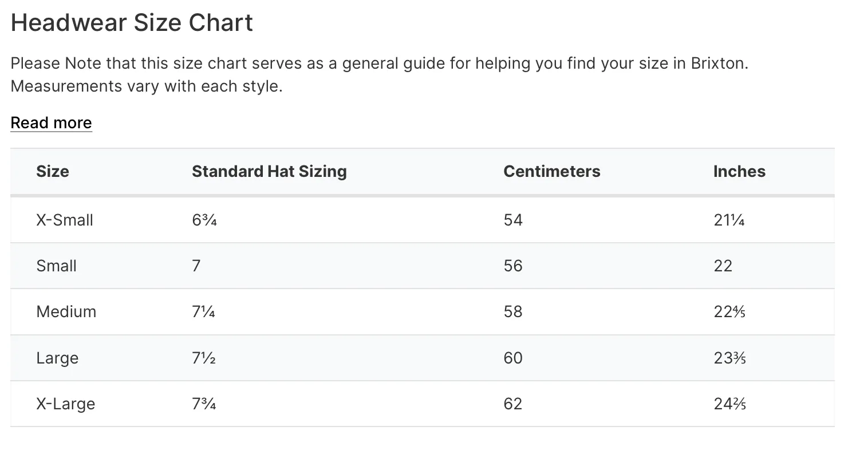Select the Small size row label

coord(56,266)
